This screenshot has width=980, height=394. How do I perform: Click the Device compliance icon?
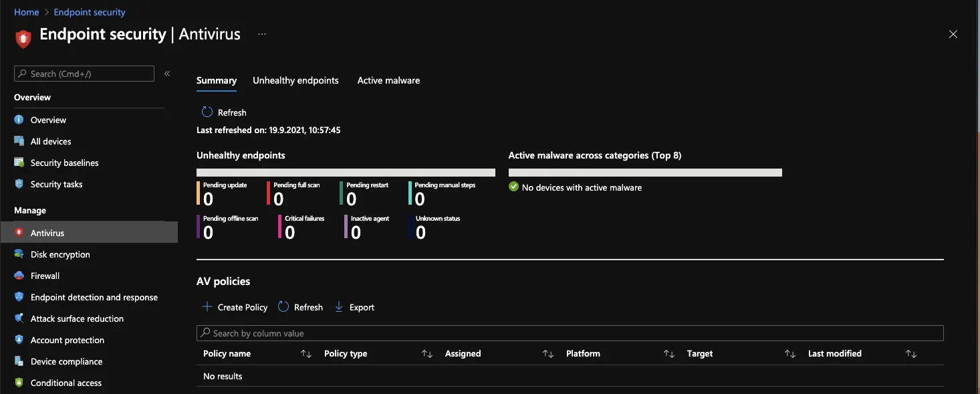click(19, 361)
